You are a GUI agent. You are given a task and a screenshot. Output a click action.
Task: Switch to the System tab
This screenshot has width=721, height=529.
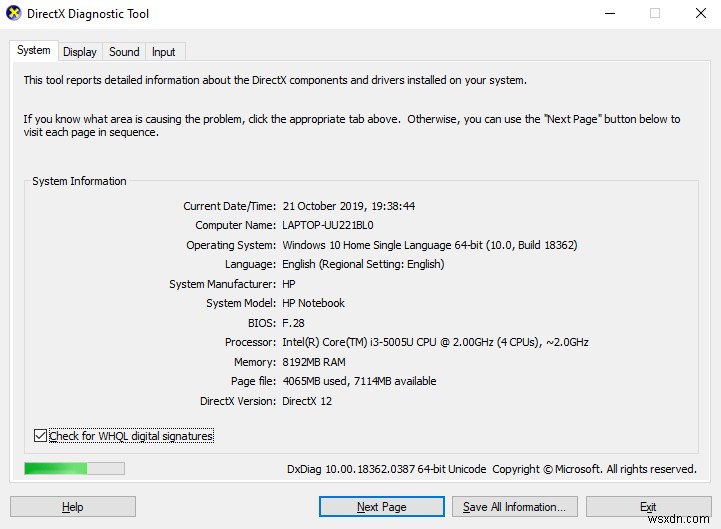tap(34, 50)
